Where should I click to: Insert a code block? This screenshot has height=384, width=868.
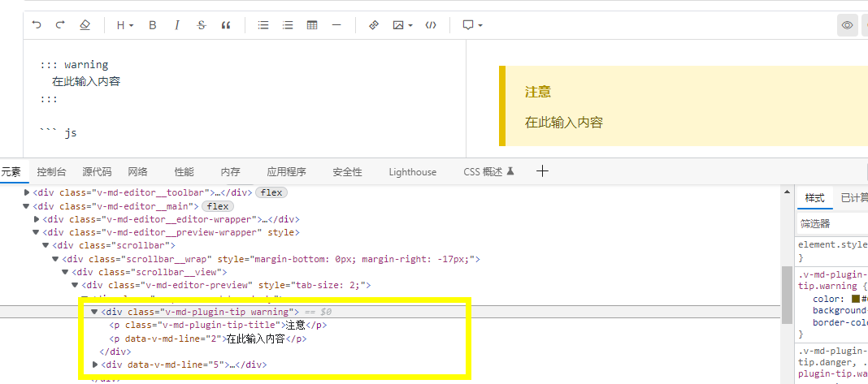pyautogui.click(x=431, y=25)
